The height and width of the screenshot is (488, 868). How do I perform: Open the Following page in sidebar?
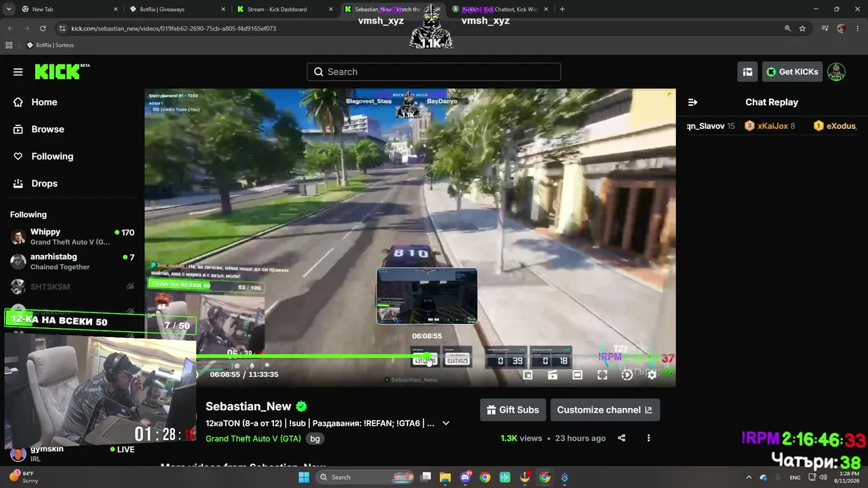tap(52, 157)
